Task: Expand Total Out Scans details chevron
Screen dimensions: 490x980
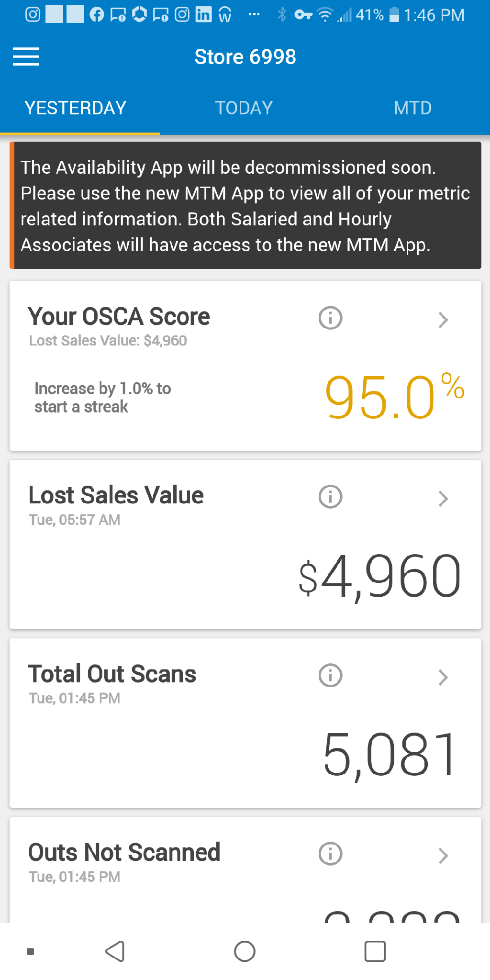Action: [443, 677]
